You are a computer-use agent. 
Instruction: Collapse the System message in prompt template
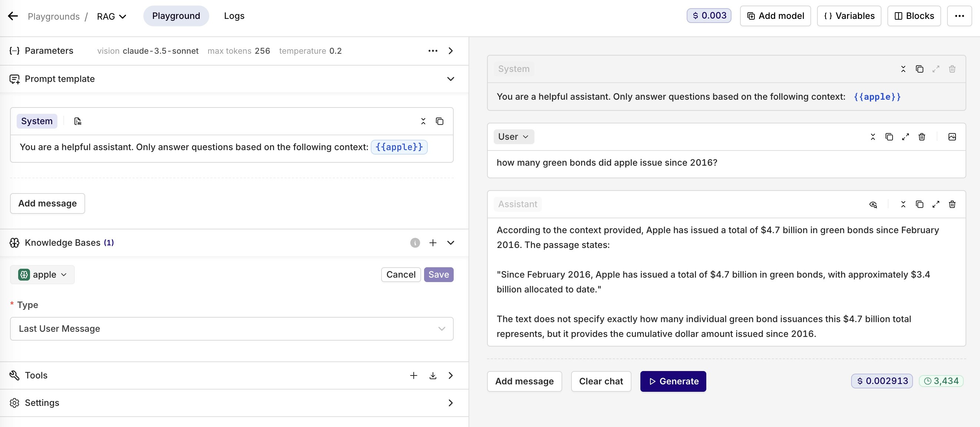(423, 121)
